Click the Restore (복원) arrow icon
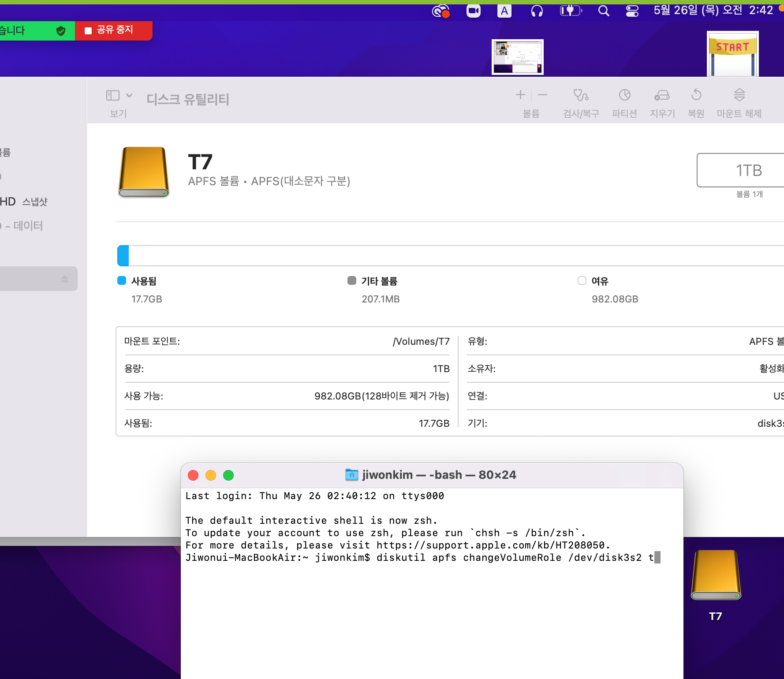 pyautogui.click(x=696, y=95)
